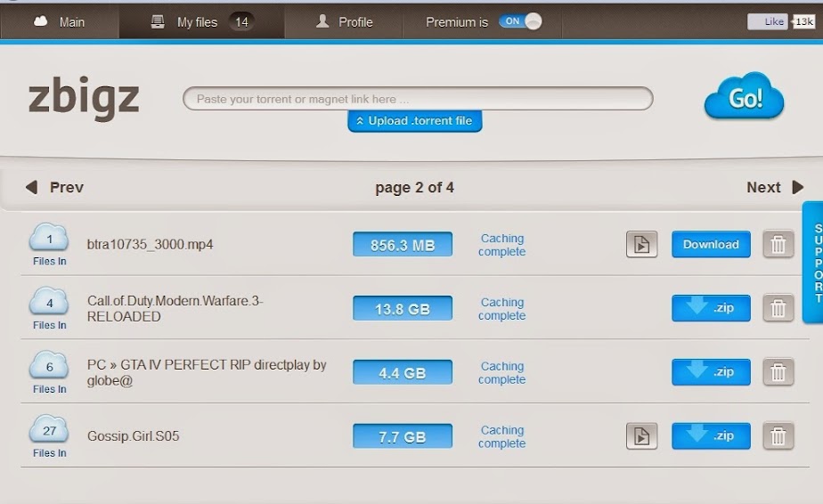Viewport: 823px width, 504px height.
Task: Click the 856.3 MB size badge
Action: (x=403, y=245)
